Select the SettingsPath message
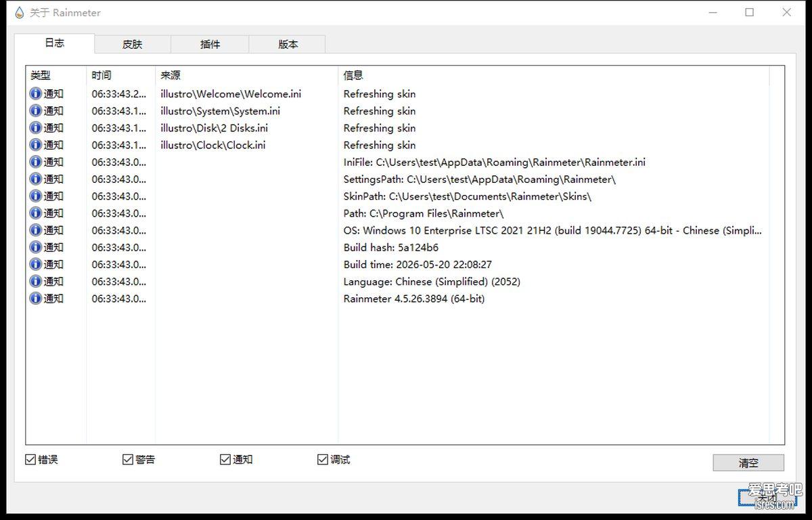This screenshot has height=520, width=812. pyautogui.click(x=480, y=179)
